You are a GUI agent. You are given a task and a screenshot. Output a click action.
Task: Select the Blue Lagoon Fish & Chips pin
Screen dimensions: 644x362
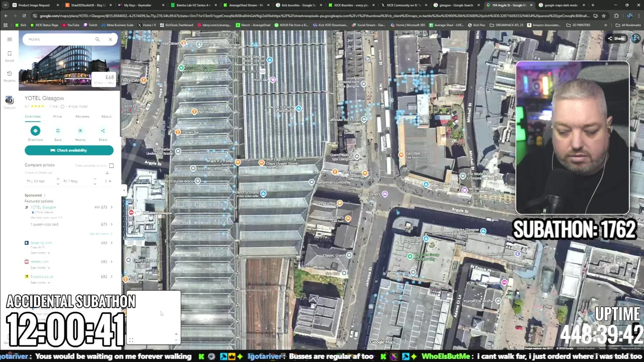coord(261,163)
